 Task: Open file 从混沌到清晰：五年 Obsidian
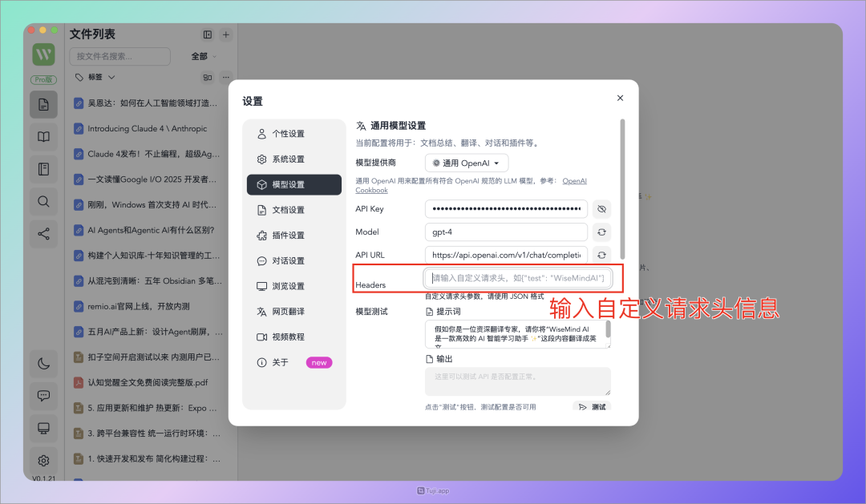point(148,281)
